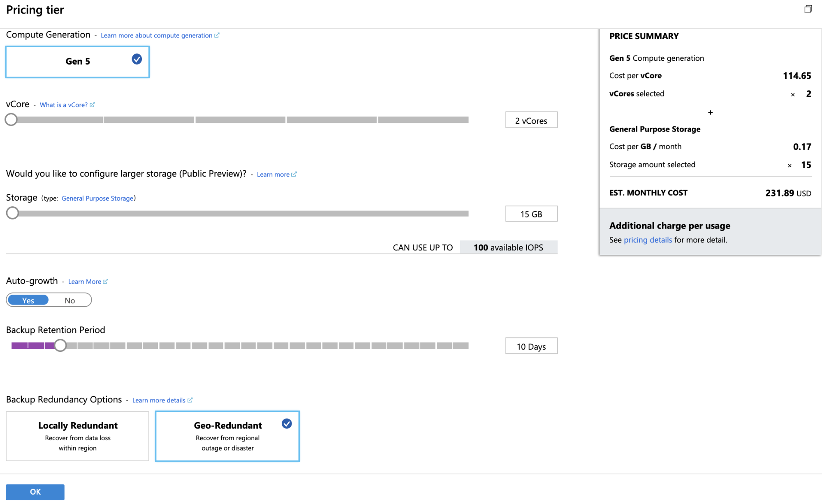
Task: Open Learn more about compute generation link
Action: pos(157,35)
